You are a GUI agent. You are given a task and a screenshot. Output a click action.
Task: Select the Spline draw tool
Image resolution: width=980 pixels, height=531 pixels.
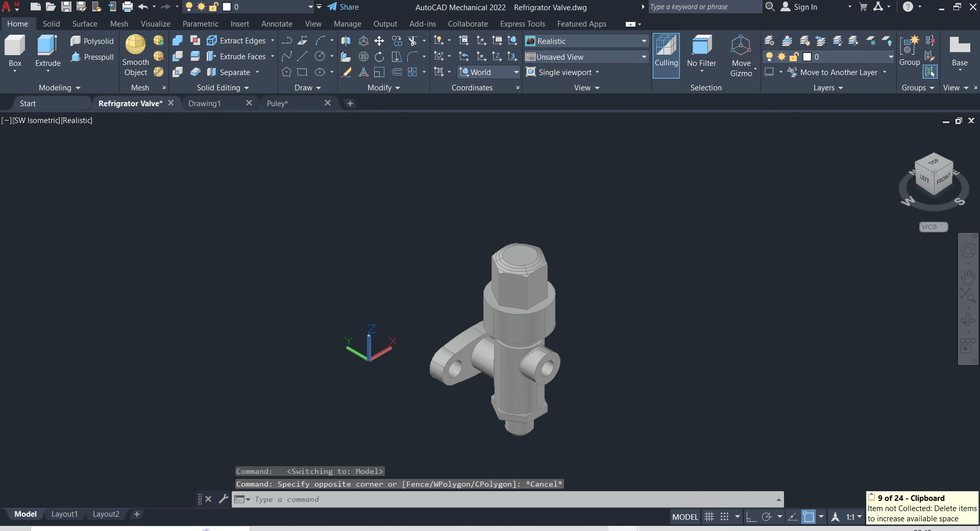pos(286,57)
